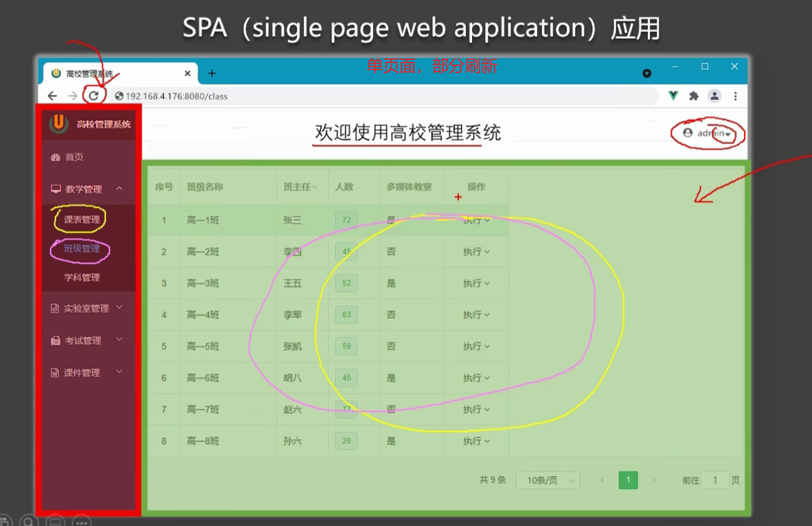Open the Extensions puzzle icon
The height and width of the screenshot is (526, 812).
694,96
